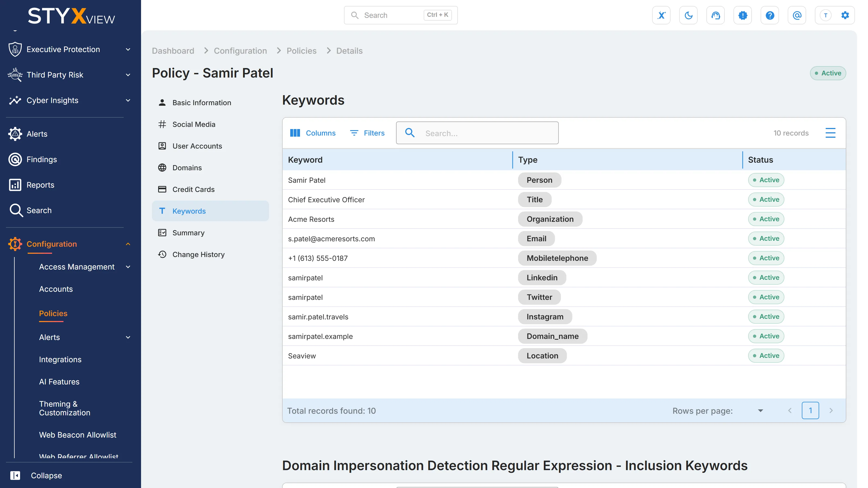The image size is (868, 488).
Task: Click the Executive Protection shield icon
Action: [x=15, y=49]
